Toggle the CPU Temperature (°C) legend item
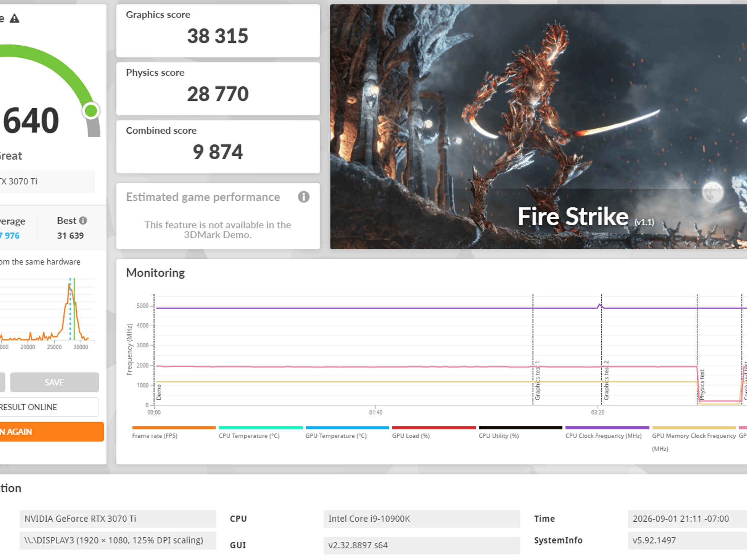 coord(260,433)
